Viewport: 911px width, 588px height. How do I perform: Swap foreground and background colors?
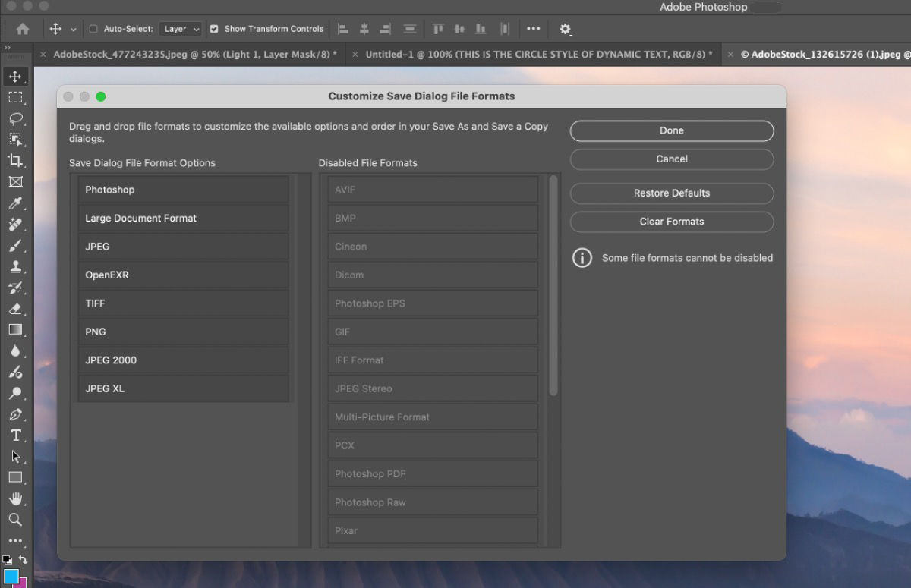pos(23,560)
